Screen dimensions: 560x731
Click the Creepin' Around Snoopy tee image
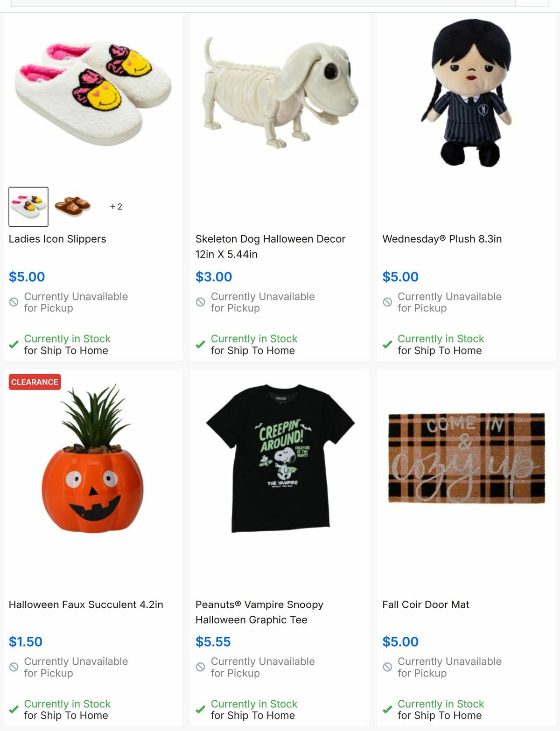coord(280,459)
